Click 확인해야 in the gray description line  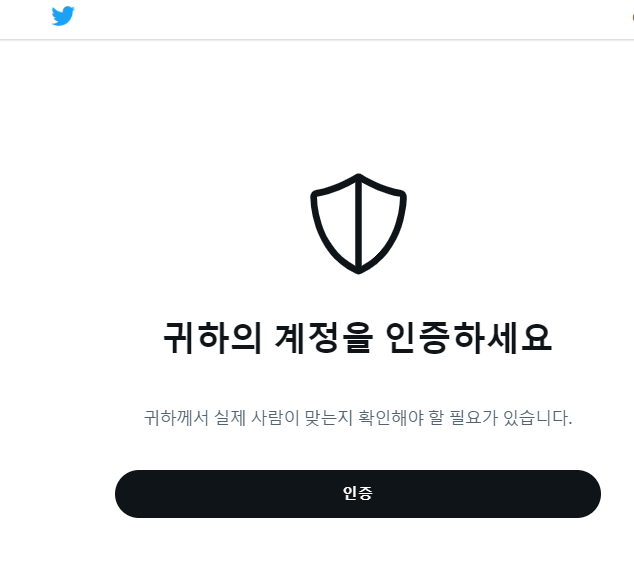coord(391,418)
